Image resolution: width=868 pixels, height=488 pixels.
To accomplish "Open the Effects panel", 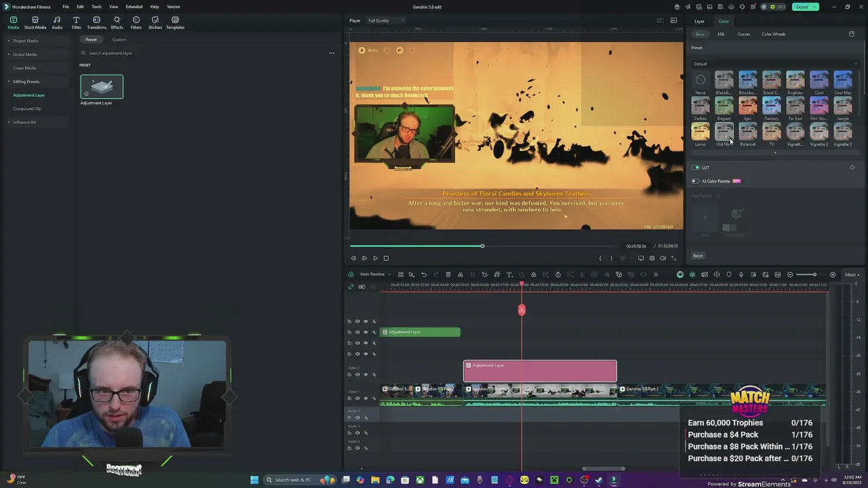I will [117, 23].
